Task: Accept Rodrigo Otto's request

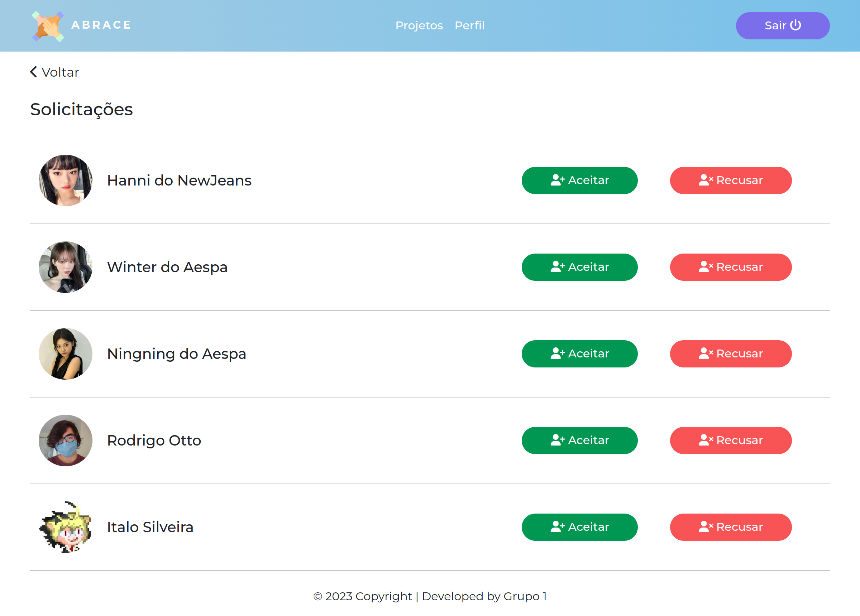Action: pos(579,440)
